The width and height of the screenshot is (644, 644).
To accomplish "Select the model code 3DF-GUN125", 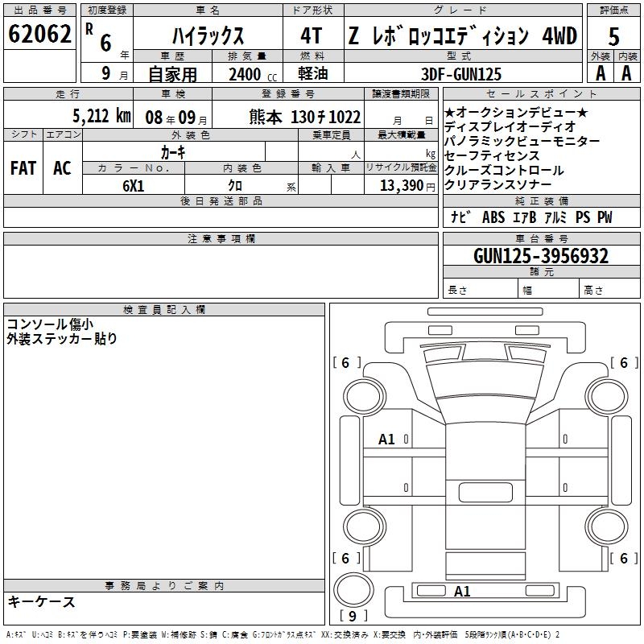I will click(x=461, y=74).
